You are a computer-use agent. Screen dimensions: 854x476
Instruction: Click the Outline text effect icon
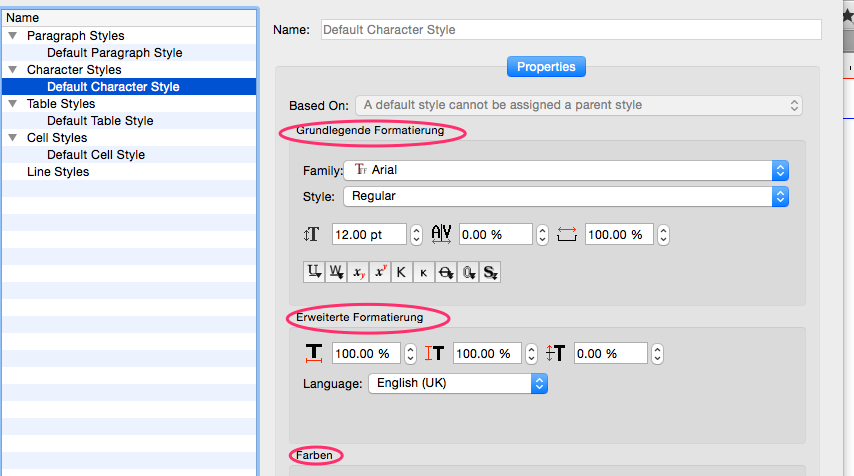coord(467,271)
